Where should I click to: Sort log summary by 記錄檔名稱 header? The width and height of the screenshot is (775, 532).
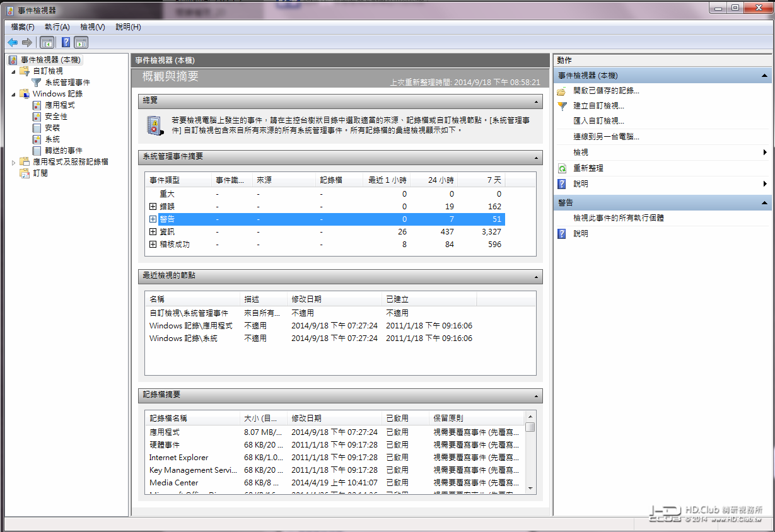[193, 419]
